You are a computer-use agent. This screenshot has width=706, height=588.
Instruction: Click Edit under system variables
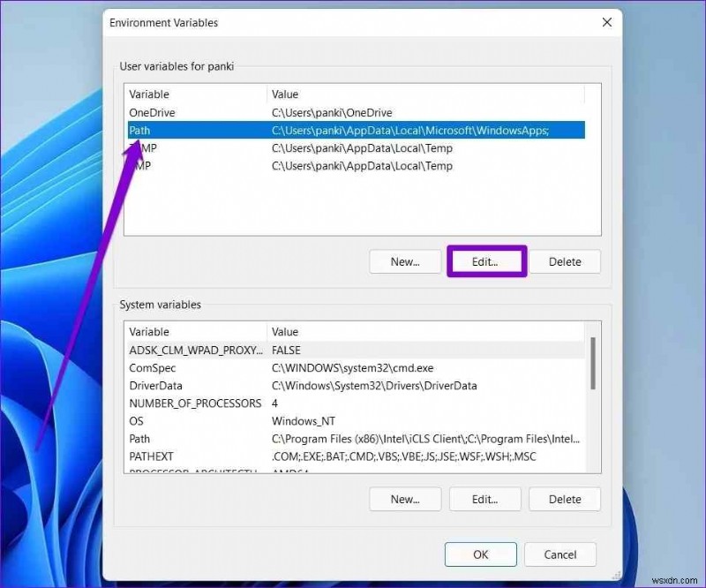coord(484,499)
